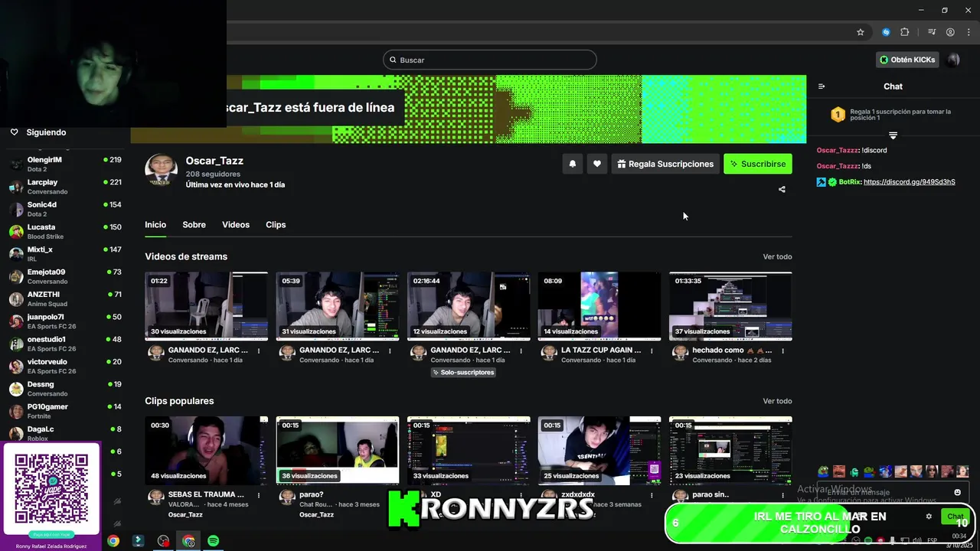Image resolution: width=980 pixels, height=551 pixels.
Task: Click the Kick user avatar top right
Action: 953,60
